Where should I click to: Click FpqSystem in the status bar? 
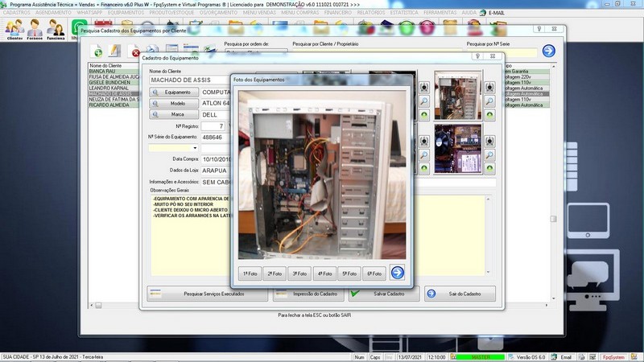tap(613, 357)
